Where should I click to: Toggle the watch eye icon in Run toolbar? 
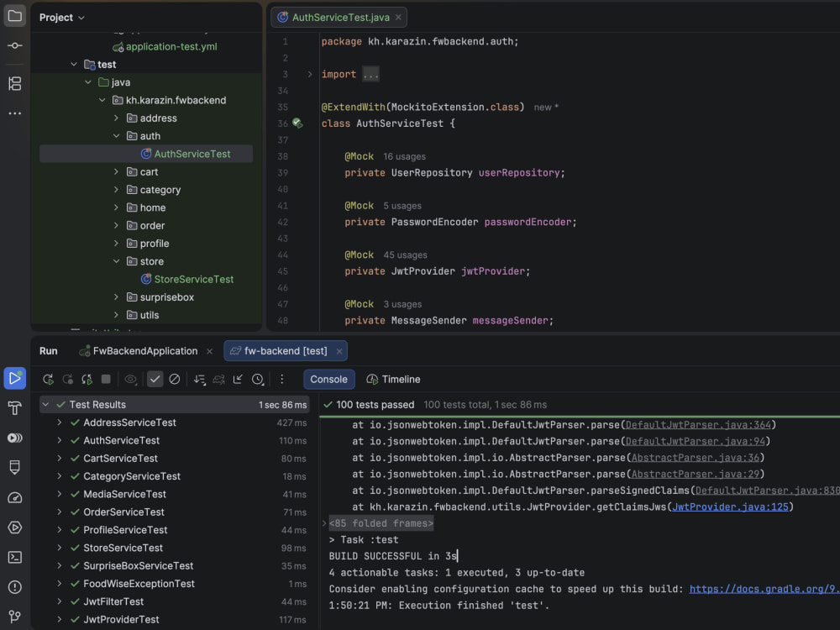pyautogui.click(x=130, y=380)
